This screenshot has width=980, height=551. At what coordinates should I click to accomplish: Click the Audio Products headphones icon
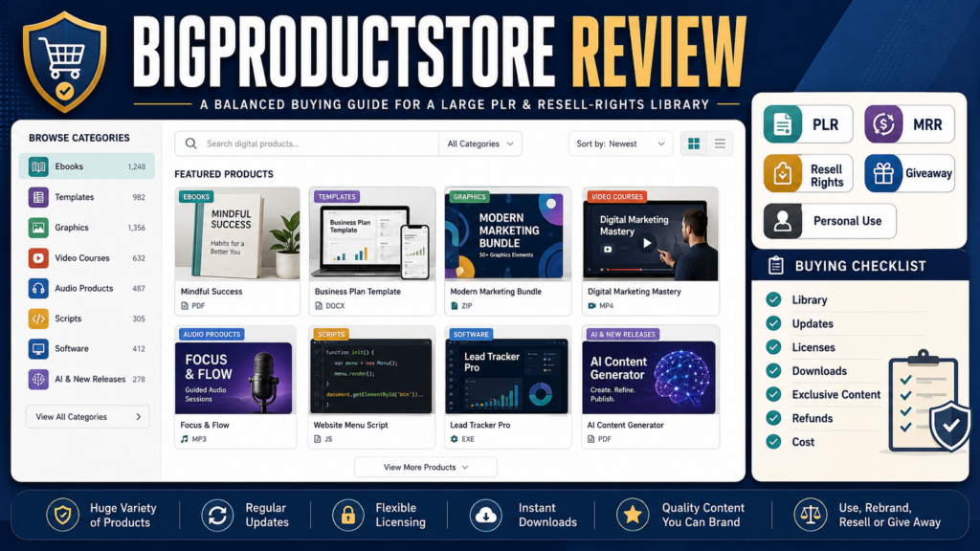click(38, 289)
